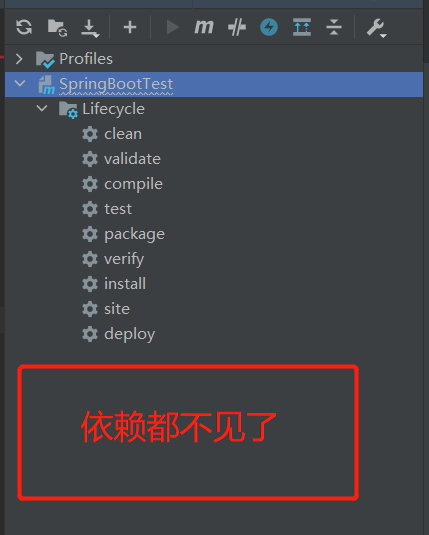
Task: Open Maven settings wrench icon
Action: click(376, 28)
